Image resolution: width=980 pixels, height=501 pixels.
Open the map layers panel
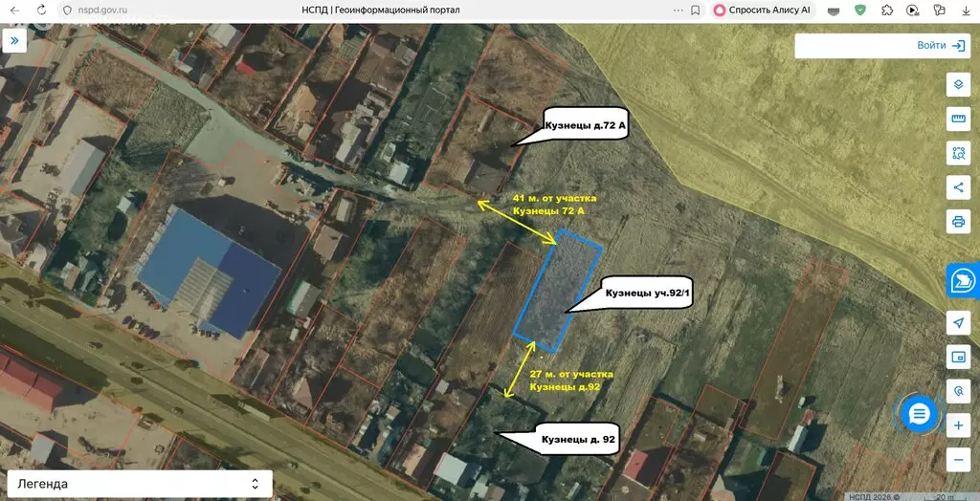(957, 84)
